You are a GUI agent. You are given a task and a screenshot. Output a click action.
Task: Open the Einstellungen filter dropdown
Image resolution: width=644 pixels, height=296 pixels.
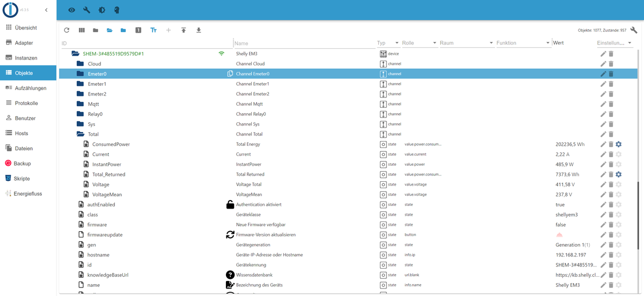(x=614, y=43)
